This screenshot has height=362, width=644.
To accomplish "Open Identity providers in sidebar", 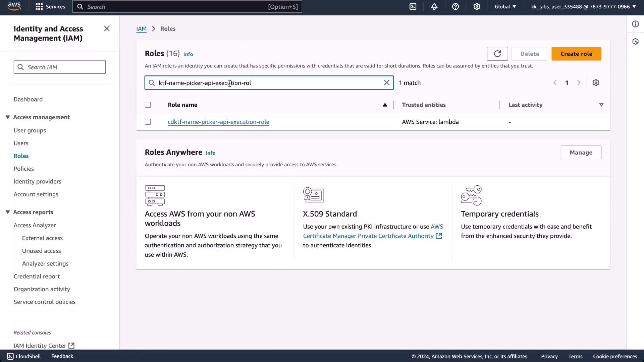I will pos(38,181).
